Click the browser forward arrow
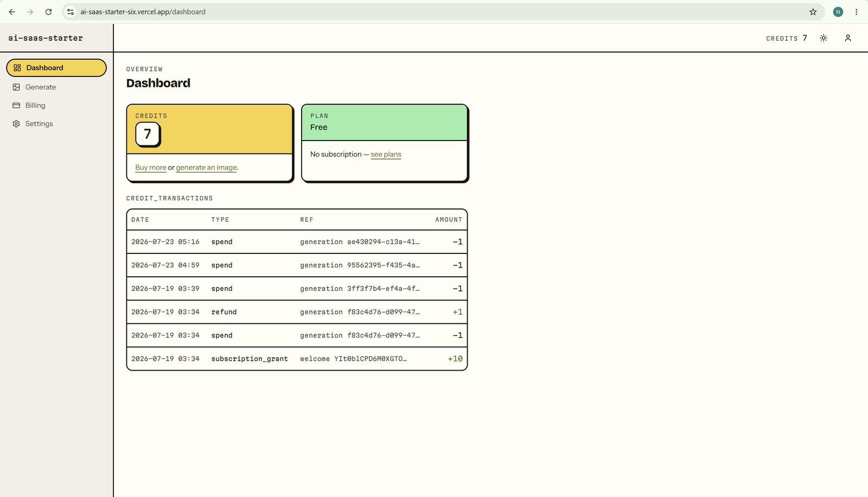The image size is (868, 497). [30, 12]
